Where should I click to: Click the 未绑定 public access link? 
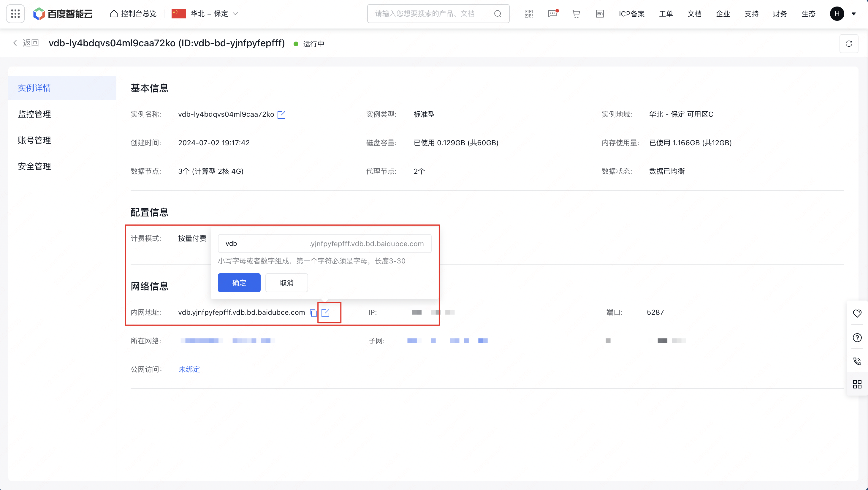pos(189,369)
